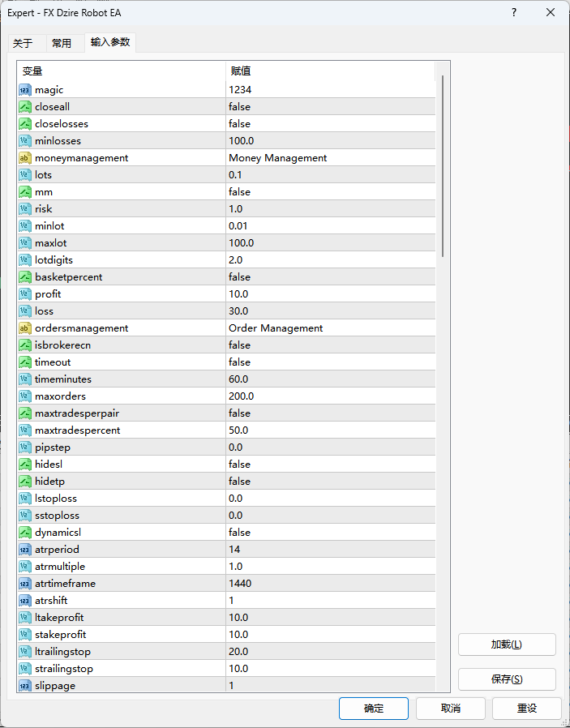Screen dimensions: 570x728
Task: Click the double icon beside risk
Action: tap(24, 209)
